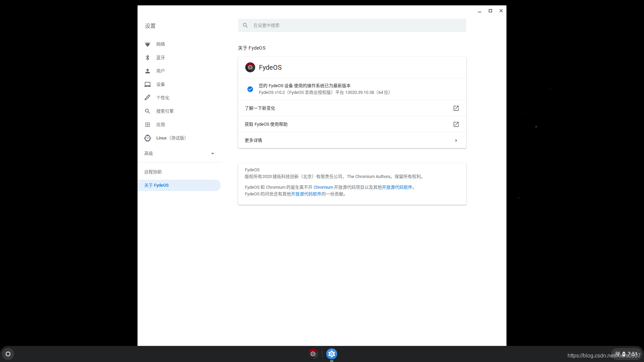Click the external link icon for 了解一下新变化
Screen dimensions: 644x362
click(x=456, y=108)
